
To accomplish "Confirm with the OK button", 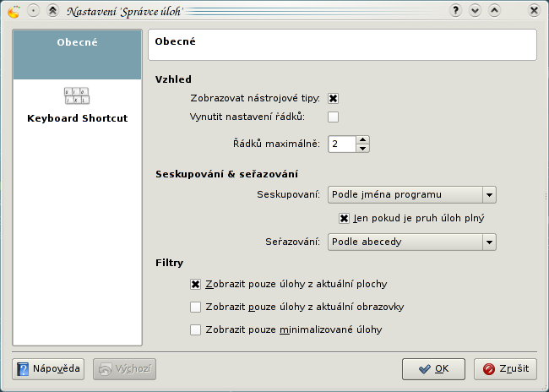I will pos(433,369).
